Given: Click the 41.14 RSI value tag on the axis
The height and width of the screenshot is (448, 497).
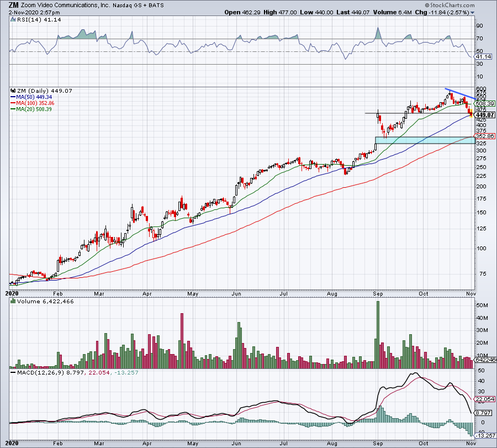Looking at the screenshot, I should click(x=483, y=57).
